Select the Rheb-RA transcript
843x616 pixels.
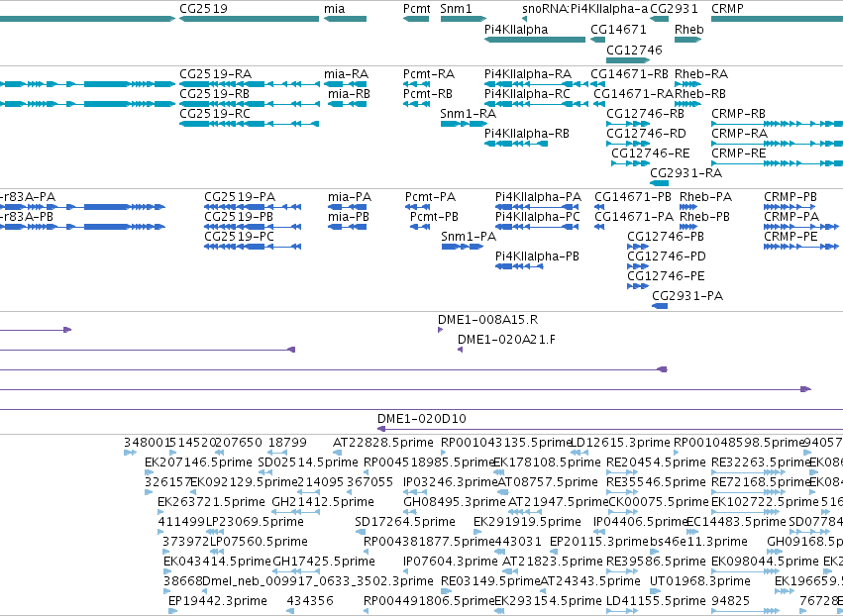tap(688, 84)
